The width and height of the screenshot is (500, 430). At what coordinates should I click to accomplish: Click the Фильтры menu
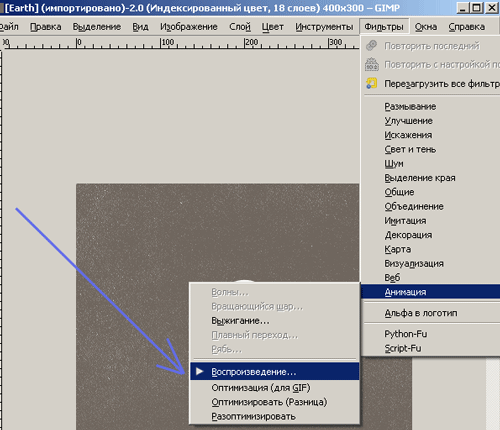[x=384, y=27]
